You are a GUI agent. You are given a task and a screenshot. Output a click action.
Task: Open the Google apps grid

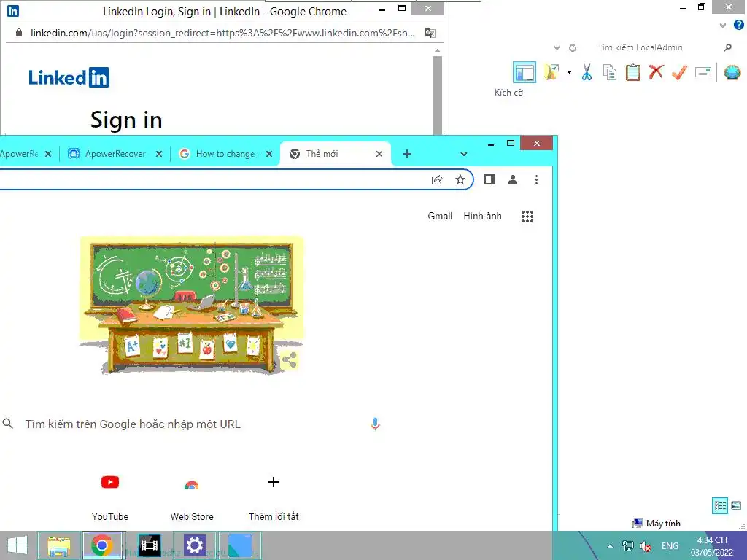[527, 217]
